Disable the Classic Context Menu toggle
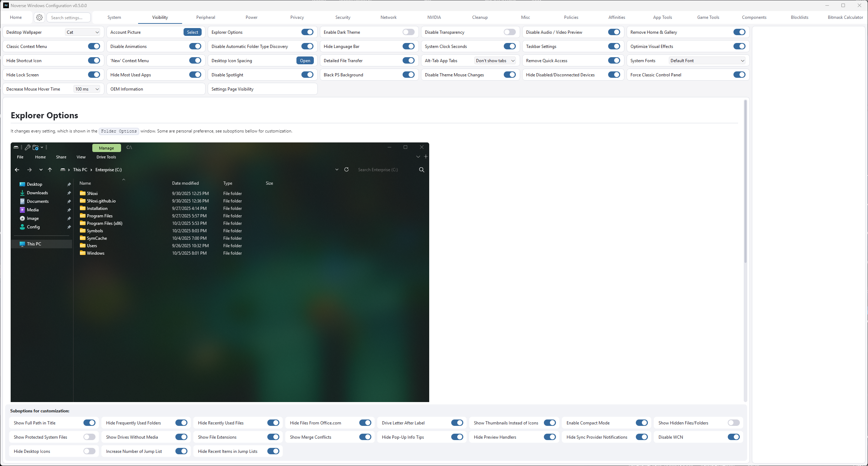Viewport: 868px width, 466px height. coord(94,46)
